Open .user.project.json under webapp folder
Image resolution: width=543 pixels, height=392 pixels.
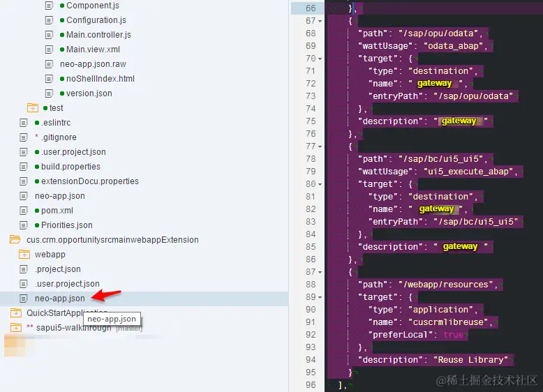coord(67,284)
